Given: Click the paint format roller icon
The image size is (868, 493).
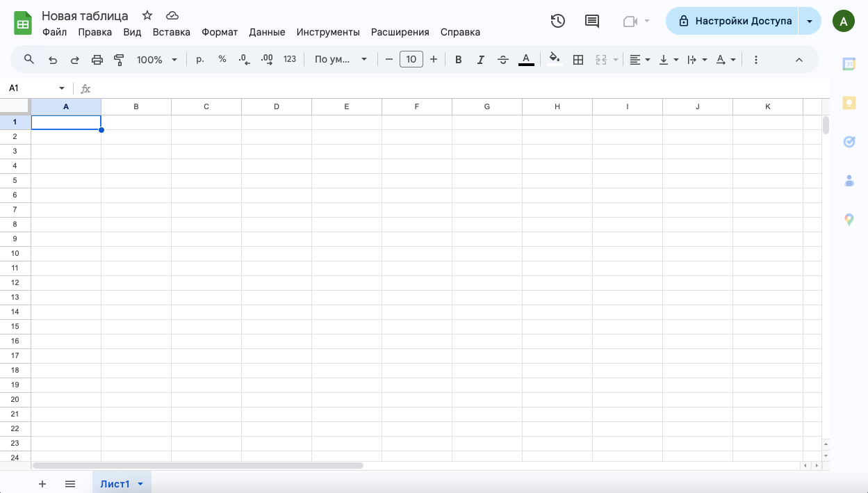Looking at the screenshot, I should click(119, 60).
